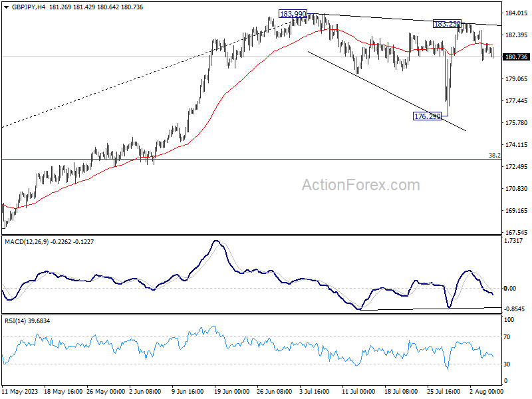The image size is (532, 399).
Task: Click the 184.015 price axis value
Action: pyautogui.click(x=517, y=13)
